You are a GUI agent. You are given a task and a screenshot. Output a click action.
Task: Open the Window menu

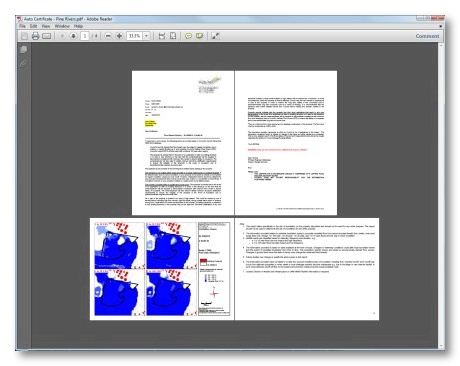click(x=62, y=26)
